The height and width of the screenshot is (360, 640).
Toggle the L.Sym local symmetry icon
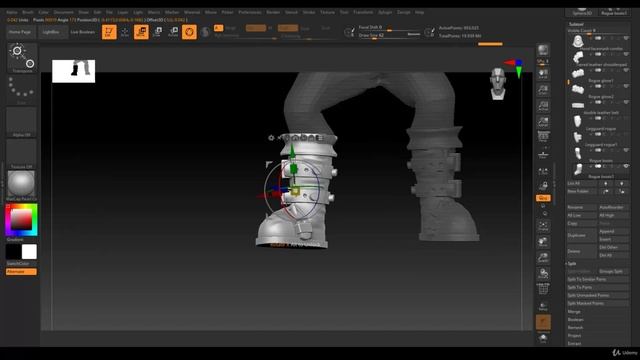tap(543, 171)
